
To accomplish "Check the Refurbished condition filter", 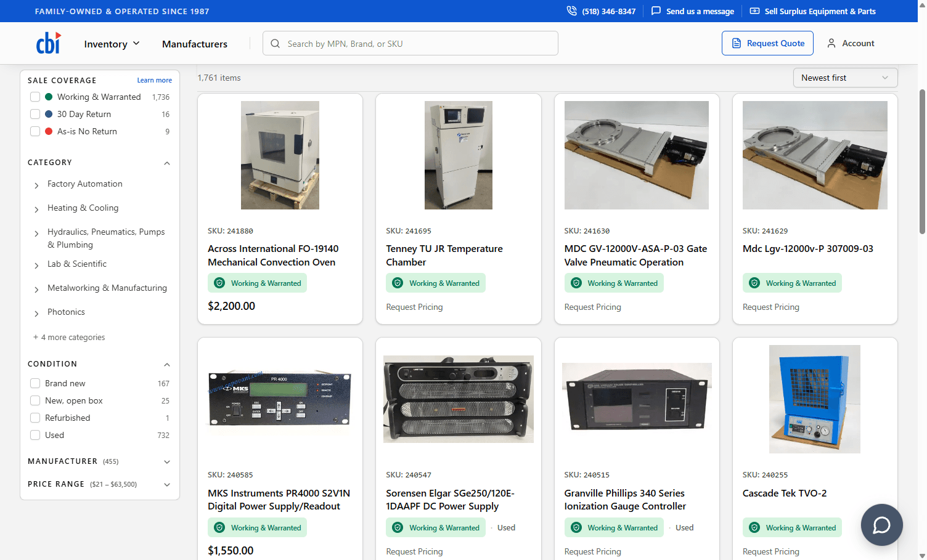I will [35, 418].
